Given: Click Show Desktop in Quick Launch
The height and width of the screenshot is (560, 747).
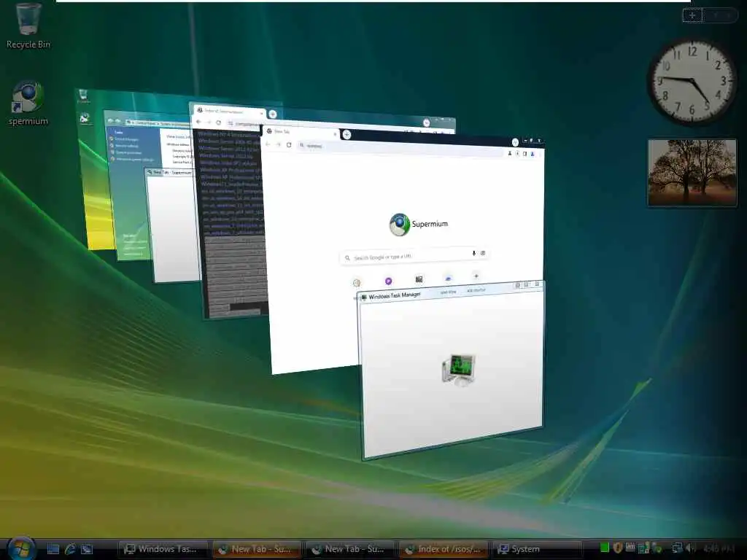Looking at the screenshot, I should pos(53,549).
